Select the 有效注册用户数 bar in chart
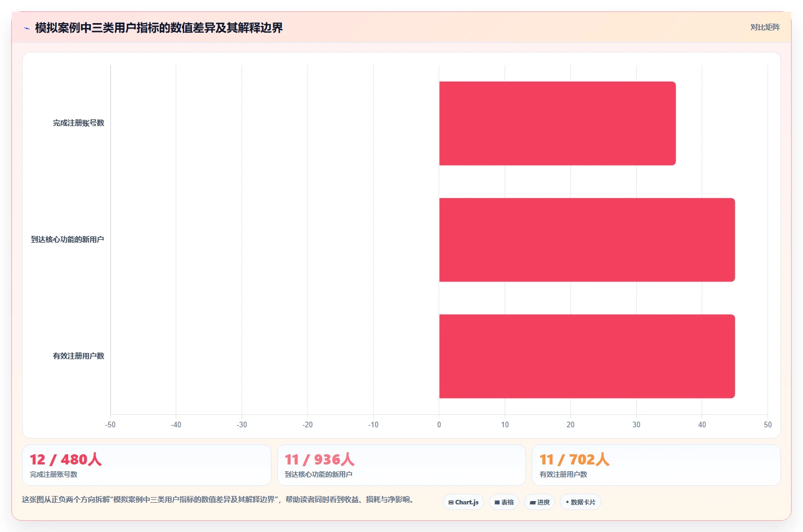 point(587,356)
